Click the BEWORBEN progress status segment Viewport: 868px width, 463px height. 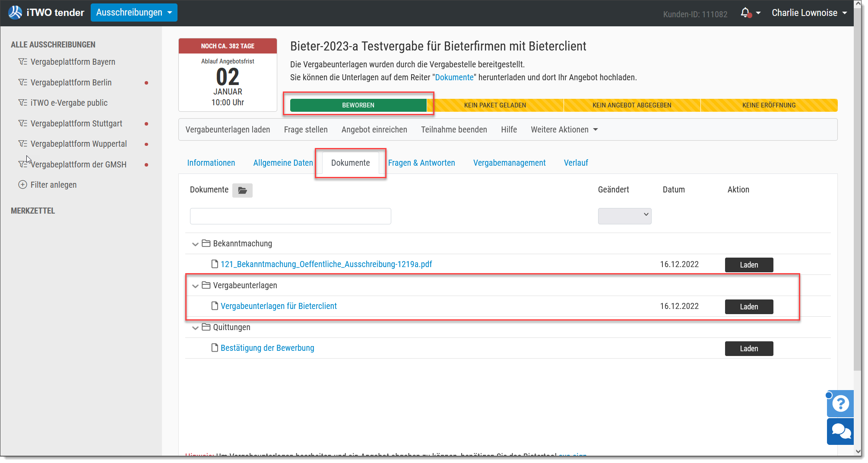(x=358, y=105)
